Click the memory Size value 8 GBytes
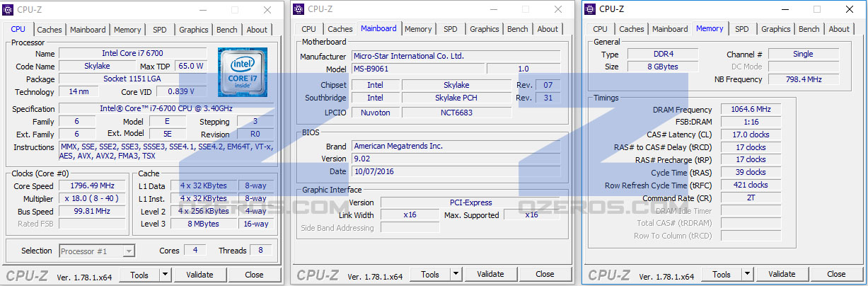Image resolution: width=868 pixels, height=286 pixels. pos(662,67)
